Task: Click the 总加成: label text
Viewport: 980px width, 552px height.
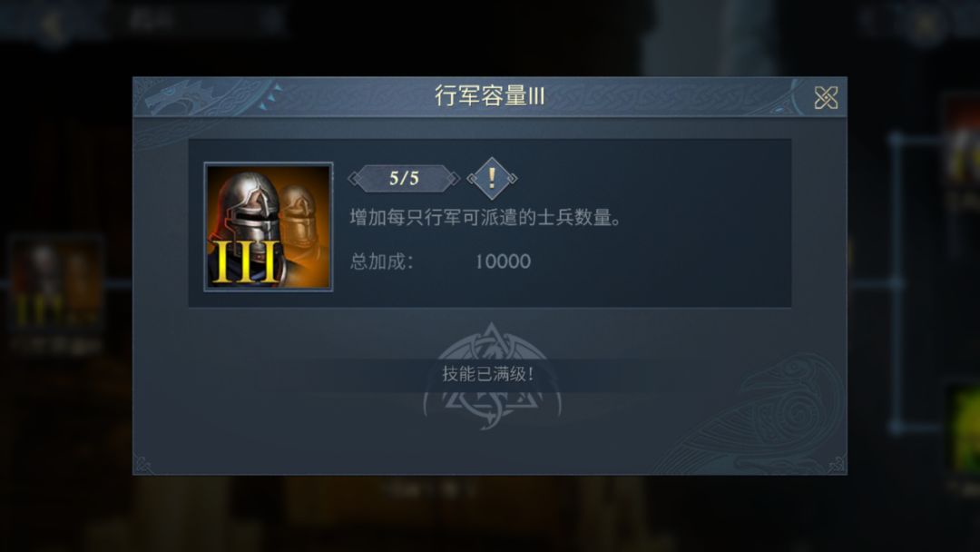Action: pyautogui.click(x=381, y=261)
